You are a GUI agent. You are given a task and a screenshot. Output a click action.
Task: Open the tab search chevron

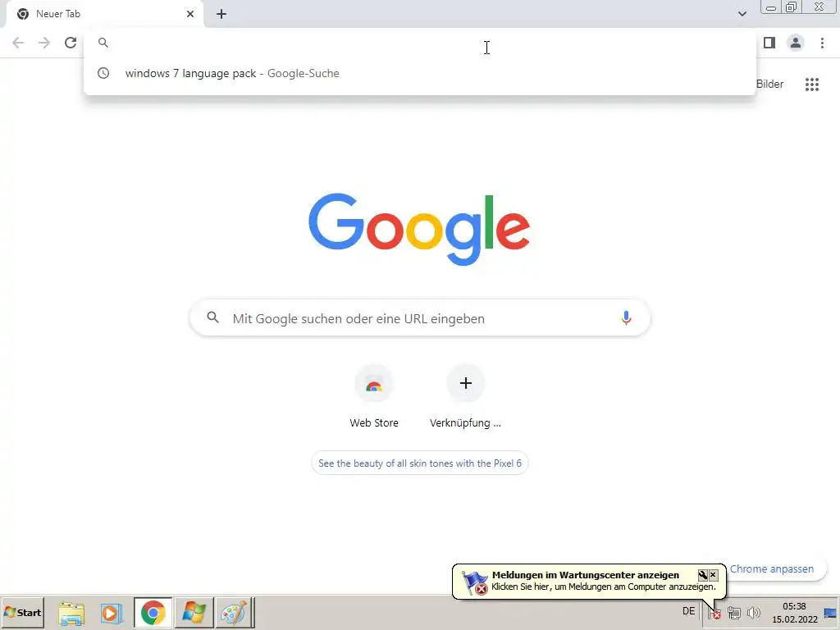point(742,14)
